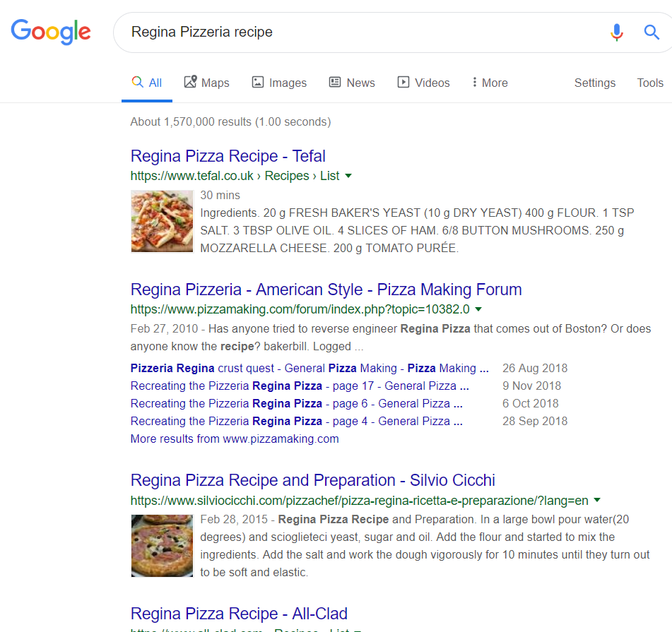This screenshot has width=672, height=632.
Task: Expand dropdown arrow beside silviocicchi.com URL
Action: tap(597, 500)
